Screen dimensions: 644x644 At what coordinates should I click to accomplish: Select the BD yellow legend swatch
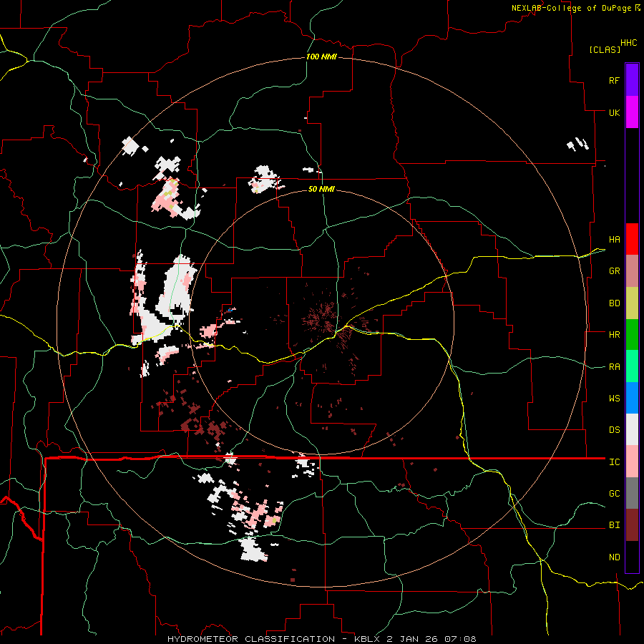(632, 303)
